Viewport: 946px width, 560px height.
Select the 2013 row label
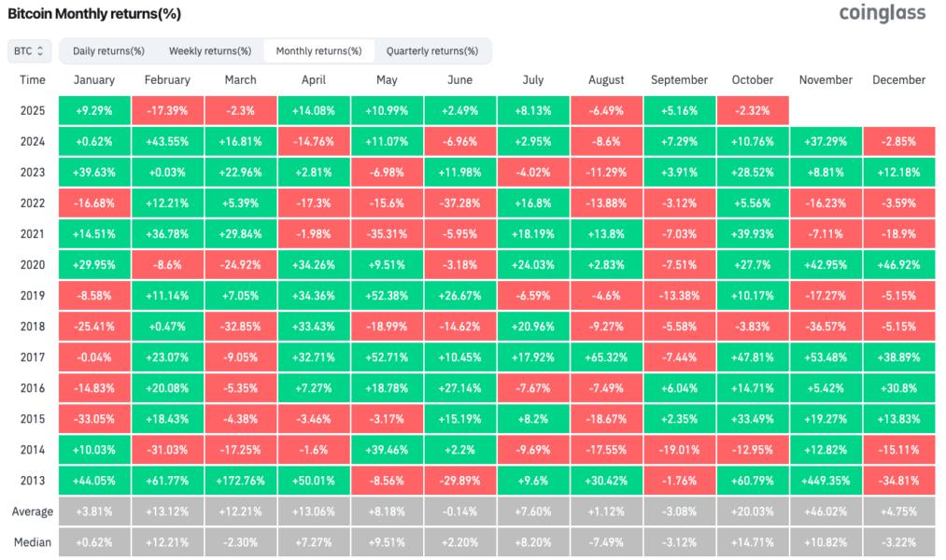[33, 480]
